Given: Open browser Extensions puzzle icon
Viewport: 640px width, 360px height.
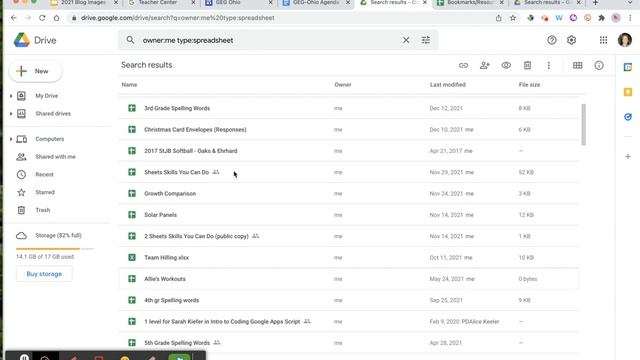Looking at the screenshot, I should (601, 18).
